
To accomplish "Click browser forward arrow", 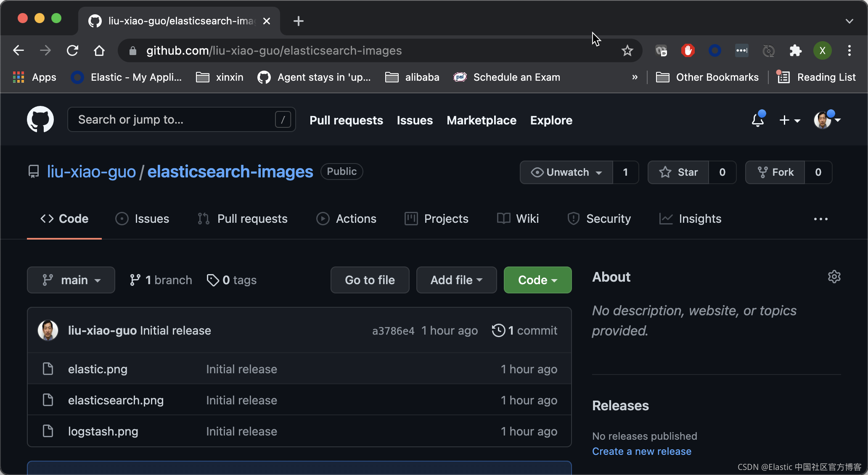I will pyautogui.click(x=45, y=50).
